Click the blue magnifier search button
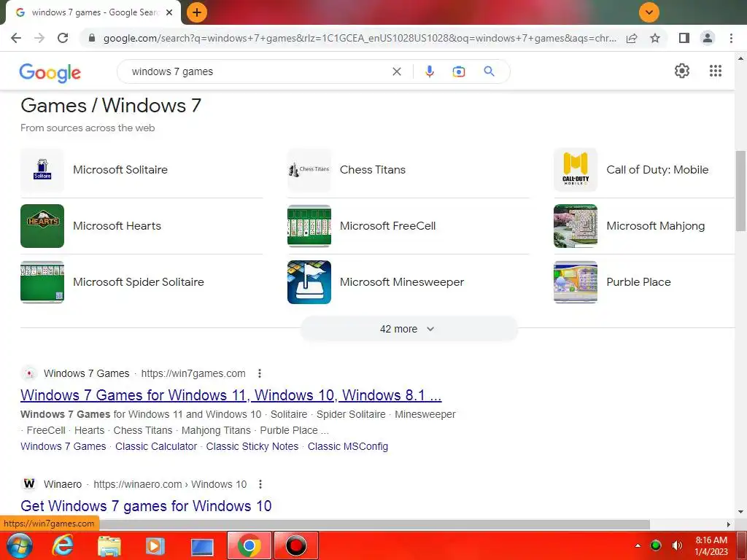 coord(489,71)
